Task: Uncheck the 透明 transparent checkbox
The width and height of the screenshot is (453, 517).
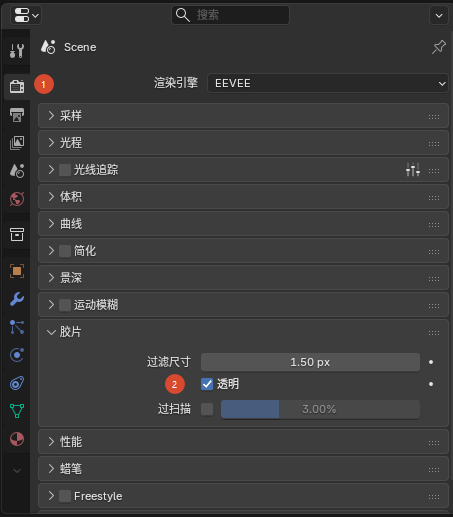Action: point(207,384)
